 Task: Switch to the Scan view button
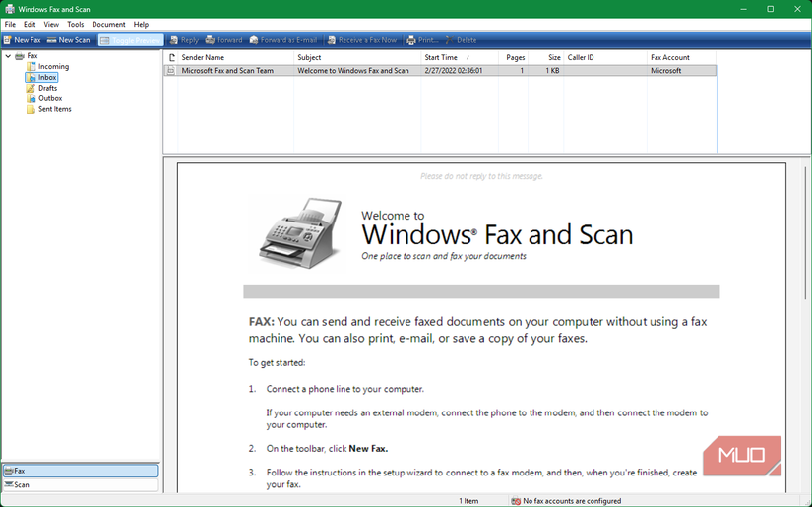81,484
